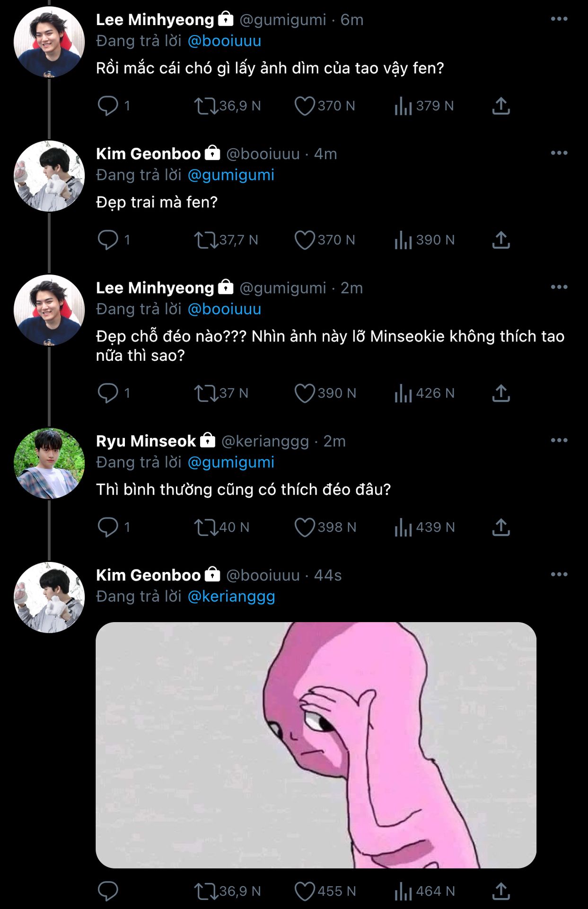Viewport: 588px width, 909px height.
Task: Open more options for Lee Minhyeong's 6m tweet
Action: tap(559, 19)
